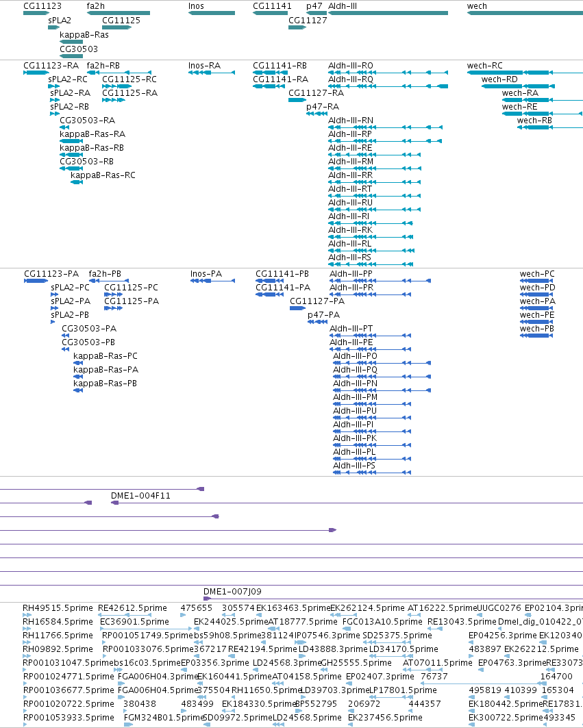Select the DME1-004F11 clone feature

pyautogui.click(x=347, y=503)
